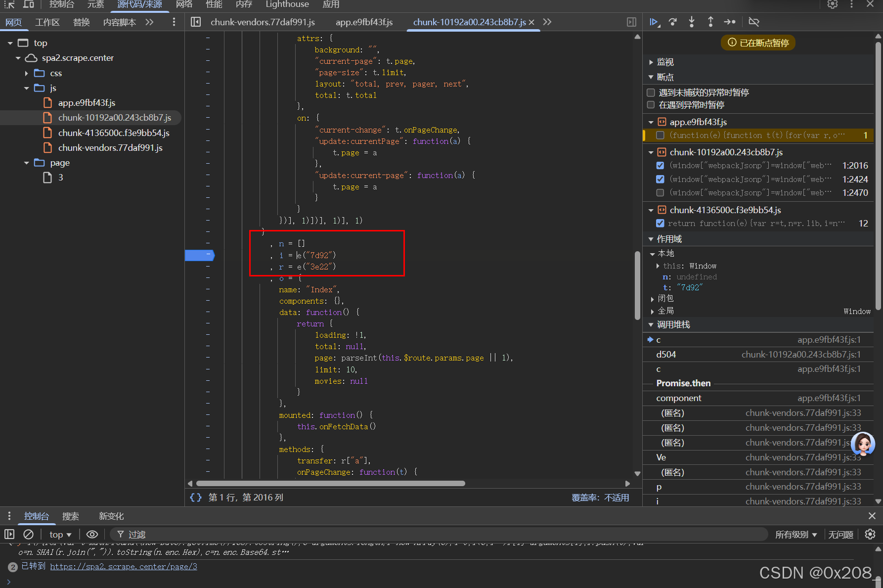This screenshot has width=883, height=588.
Task: Toggle the debugger sidebar panel
Action: 631,22
